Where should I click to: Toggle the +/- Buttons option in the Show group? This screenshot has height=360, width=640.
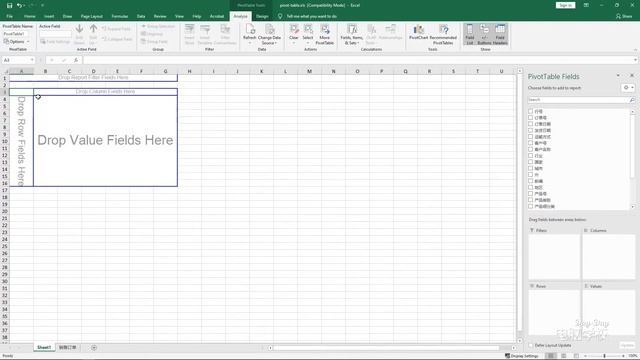tap(484, 34)
